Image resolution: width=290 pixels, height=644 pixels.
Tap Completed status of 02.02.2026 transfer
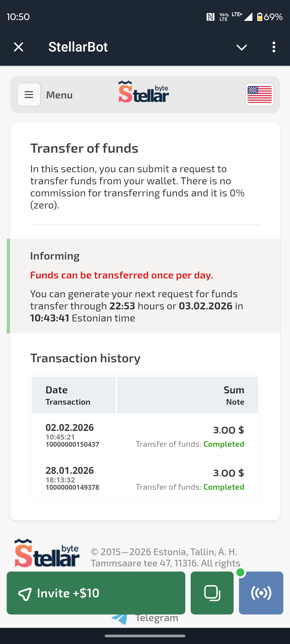[x=224, y=444]
